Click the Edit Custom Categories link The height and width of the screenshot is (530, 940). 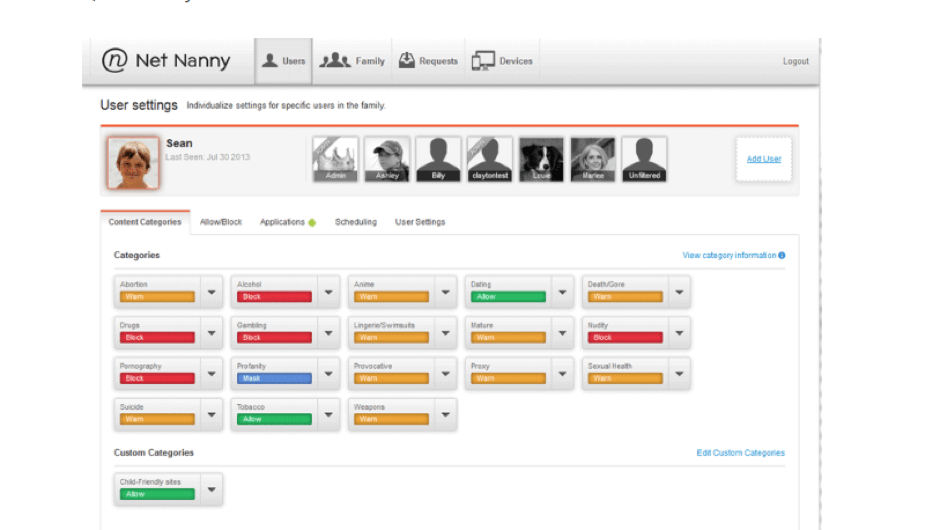[x=740, y=453]
